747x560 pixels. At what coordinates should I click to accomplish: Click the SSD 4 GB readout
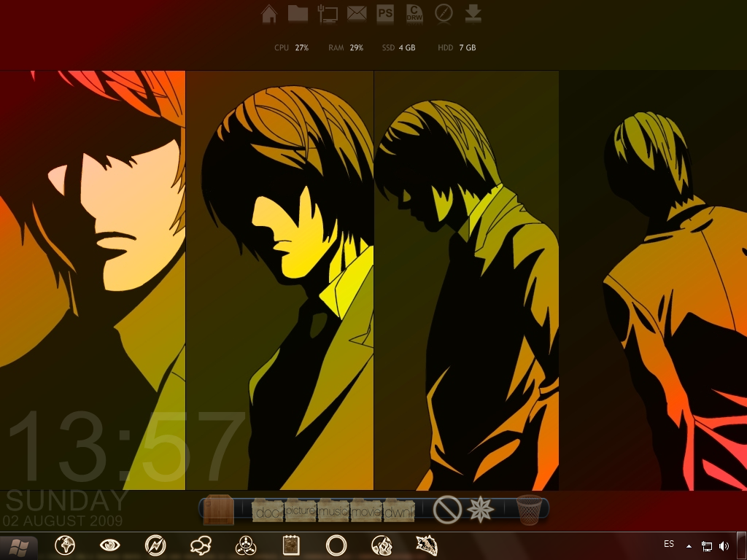(399, 47)
